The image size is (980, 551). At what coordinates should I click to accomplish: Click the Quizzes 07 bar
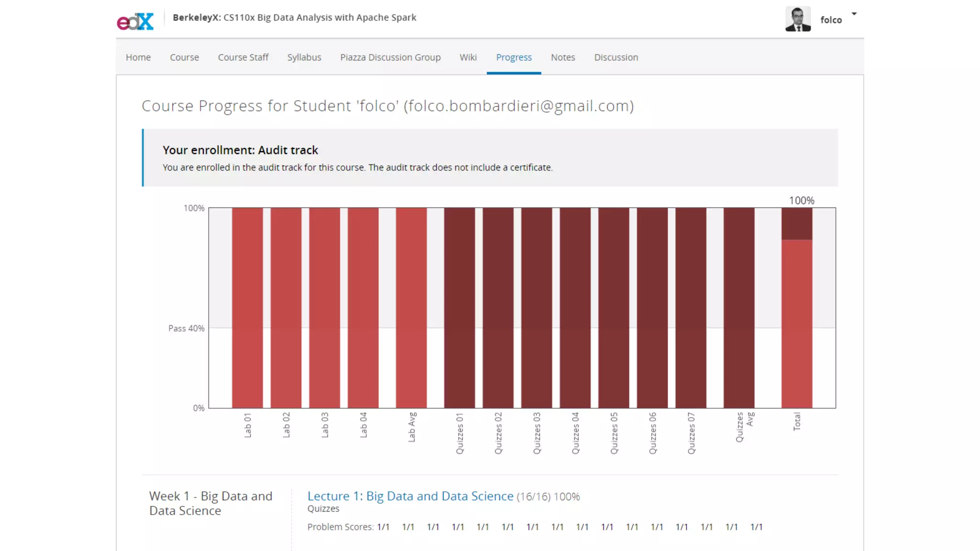coord(691,308)
